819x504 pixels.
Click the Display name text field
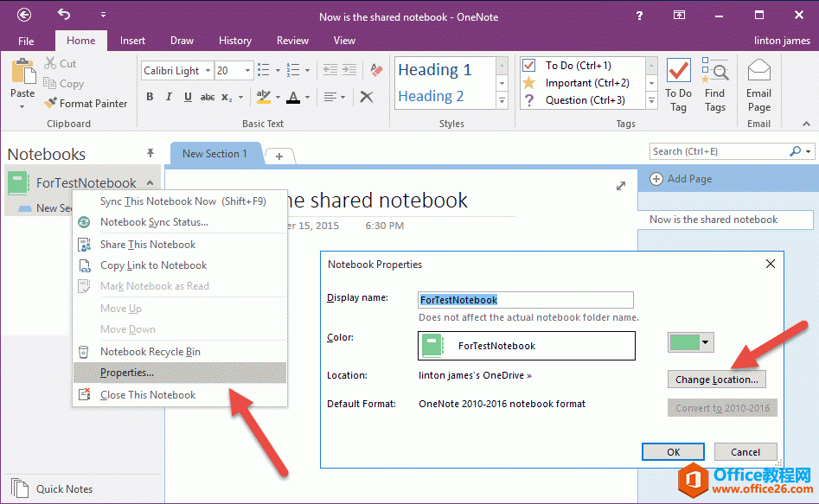525,300
